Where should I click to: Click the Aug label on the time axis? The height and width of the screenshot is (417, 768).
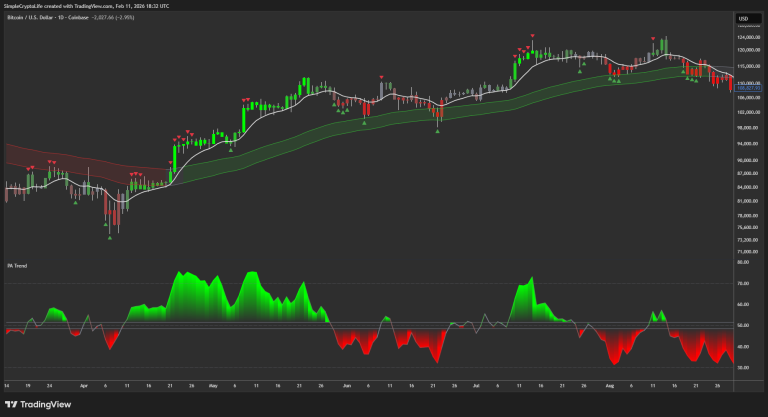point(609,384)
